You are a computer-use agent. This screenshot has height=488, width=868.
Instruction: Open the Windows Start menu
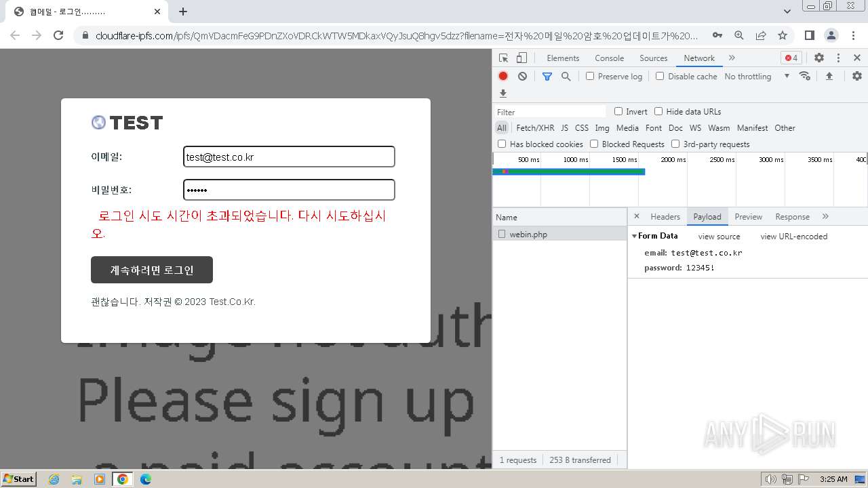(18, 479)
